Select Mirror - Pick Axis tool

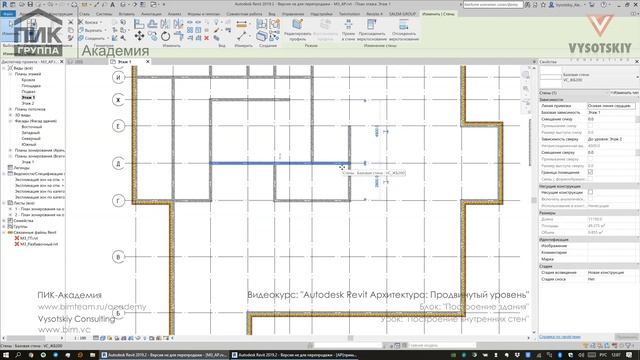pyautogui.click(x=165, y=24)
